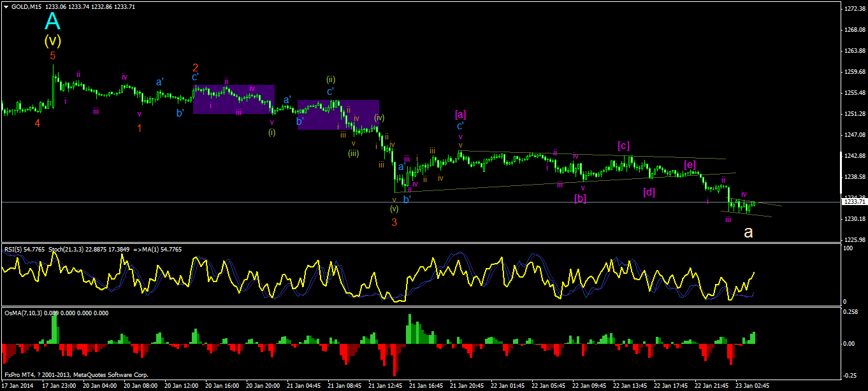The width and height of the screenshot is (868, 391).
Task: Click the magenta [b] wave label
Action: [580, 198]
